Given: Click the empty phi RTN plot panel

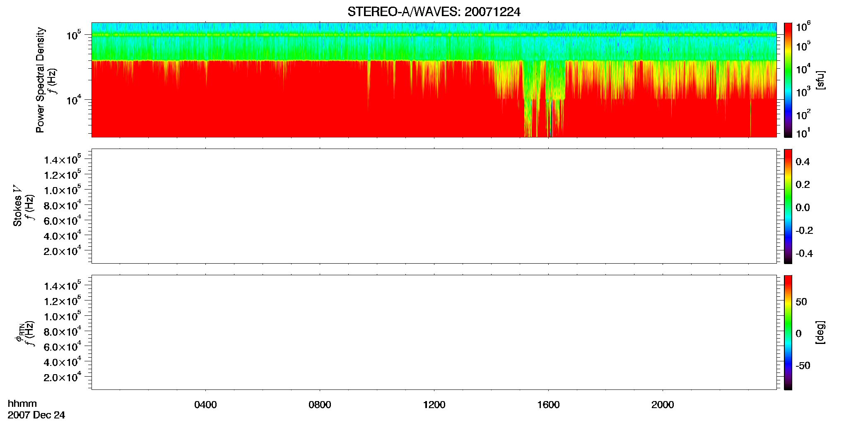Looking at the screenshot, I should click(x=434, y=332).
